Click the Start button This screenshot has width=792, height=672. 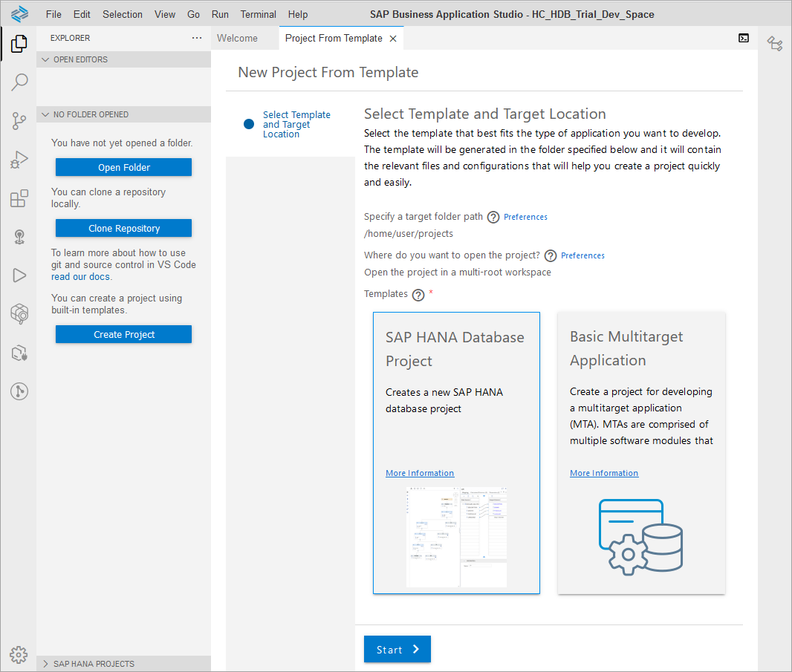click(397, 649)
